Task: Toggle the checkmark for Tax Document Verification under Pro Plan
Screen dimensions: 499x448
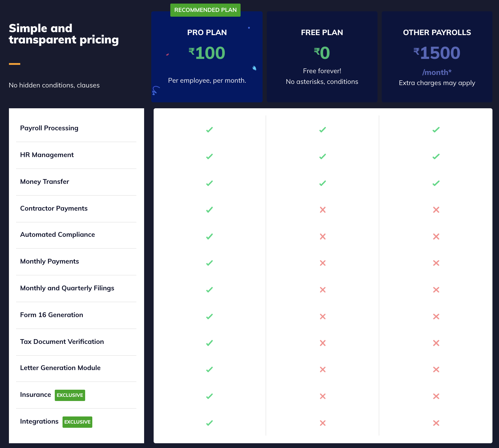Action: point(209,343)
